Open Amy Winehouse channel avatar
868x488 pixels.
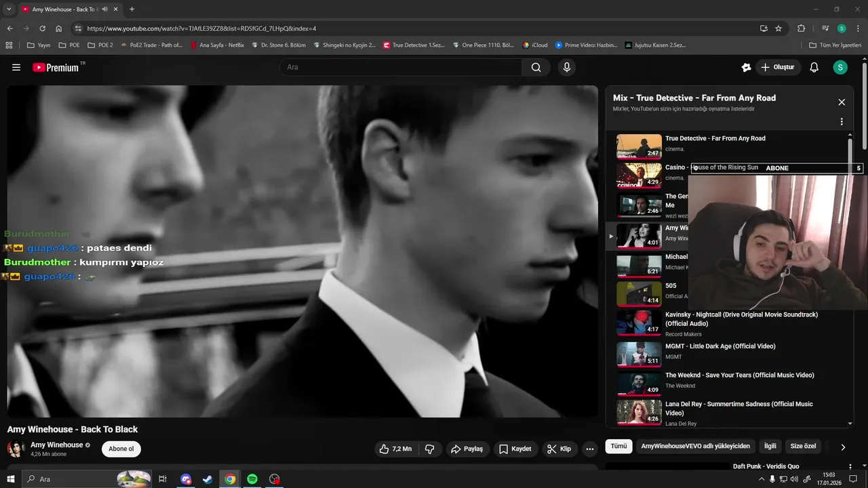tap(16, 449)
